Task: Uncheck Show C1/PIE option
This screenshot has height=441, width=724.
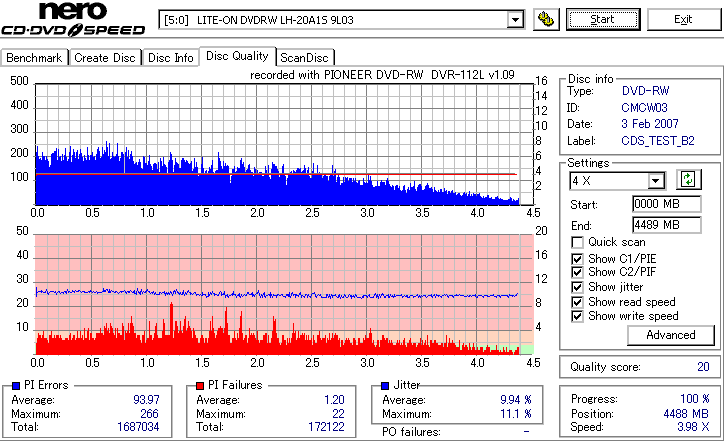Action: [x=577, y=259]
